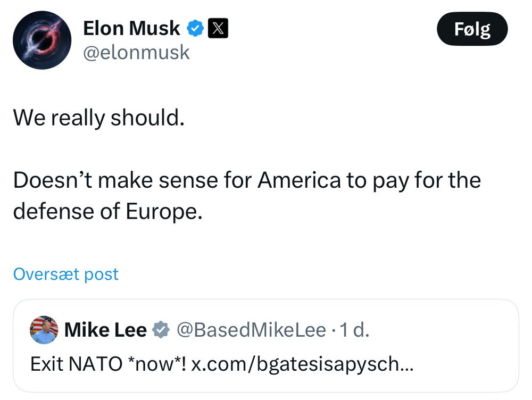Screen dimensions: 532x400
Task: Click the Mike Lee display name
Action: pos(105,330)
